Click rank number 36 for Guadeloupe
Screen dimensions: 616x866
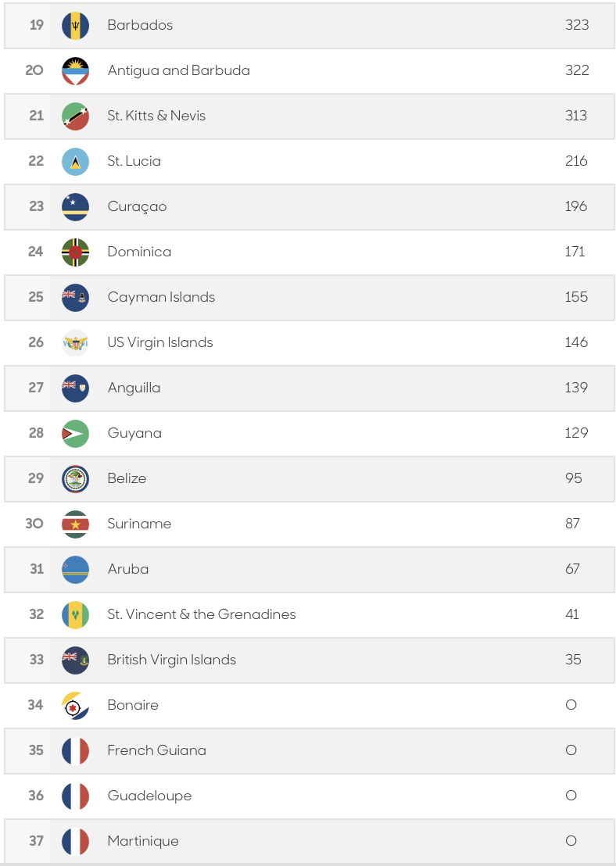36,796
